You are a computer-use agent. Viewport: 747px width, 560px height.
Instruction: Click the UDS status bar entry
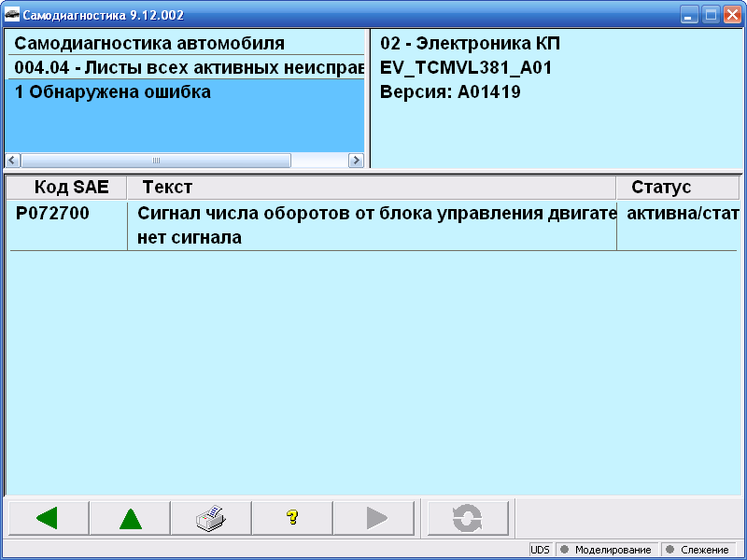540,550
